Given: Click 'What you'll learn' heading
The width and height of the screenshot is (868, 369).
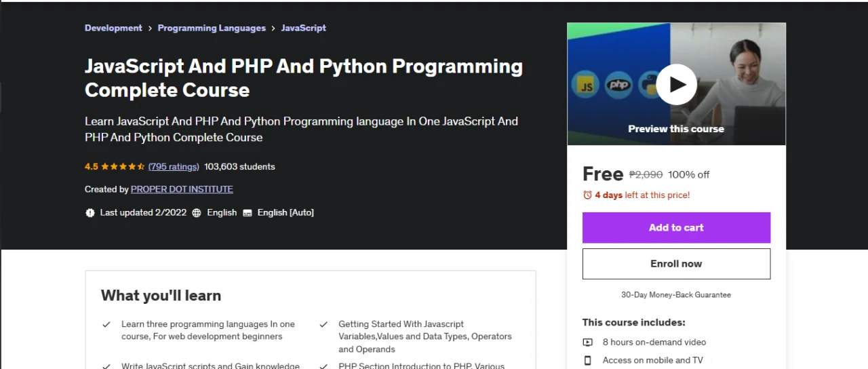Looking at the screenshot, I should point(161,295).
